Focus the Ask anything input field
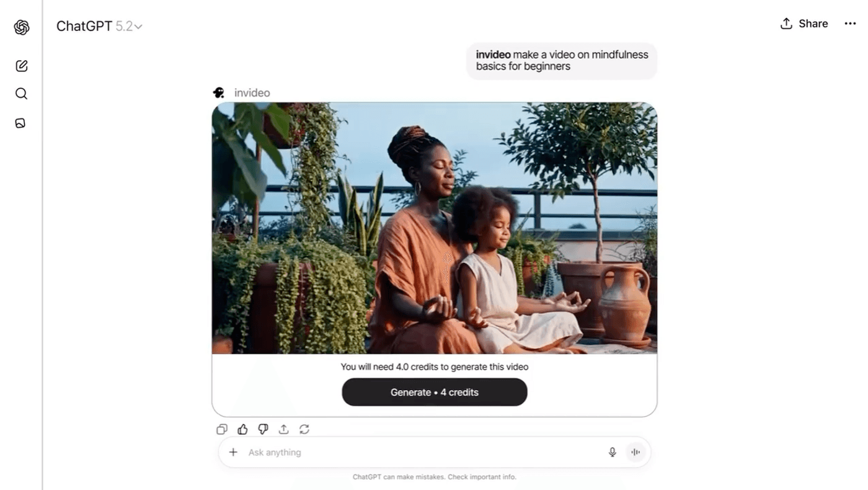The image size is (868, 490). coord(422,452)
